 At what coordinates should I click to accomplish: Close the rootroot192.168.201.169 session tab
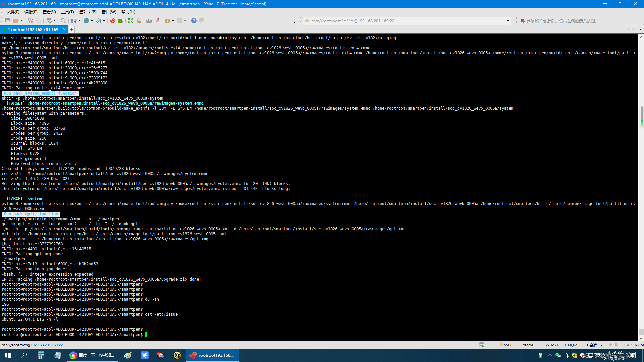click(64, 29)
